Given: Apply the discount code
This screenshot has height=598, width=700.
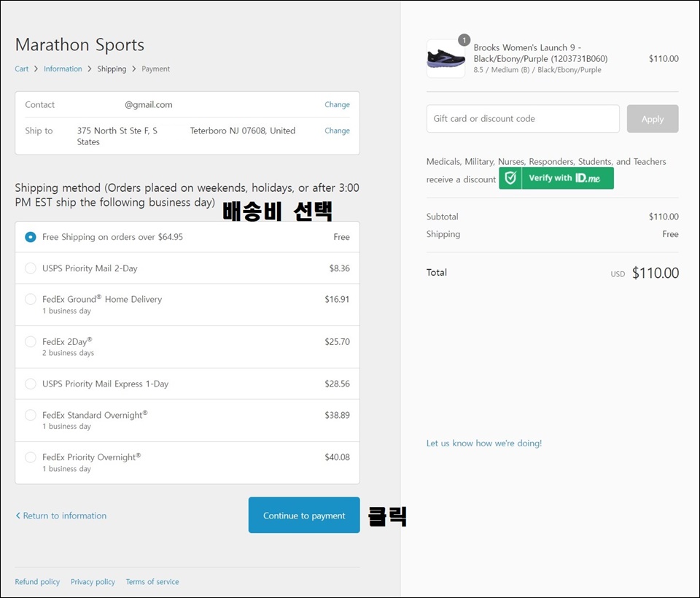Looking at the screenshot, I should pos(652,119).
